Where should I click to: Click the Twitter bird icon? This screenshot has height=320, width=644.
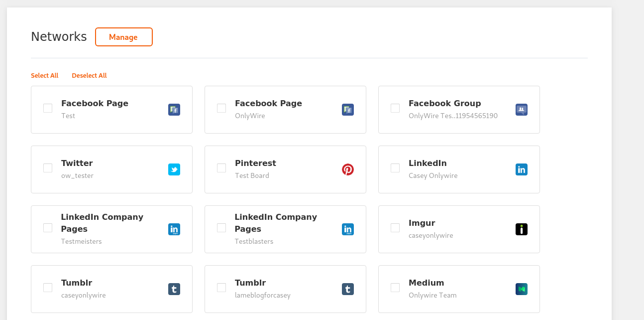point(174,169)
